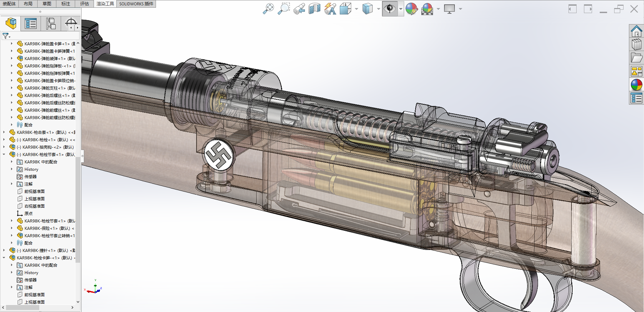The height and width of the screenshot is (312, 644).
Task: Expand the (-) KAR98K-撞针<1> node
Action: point(4,250)
